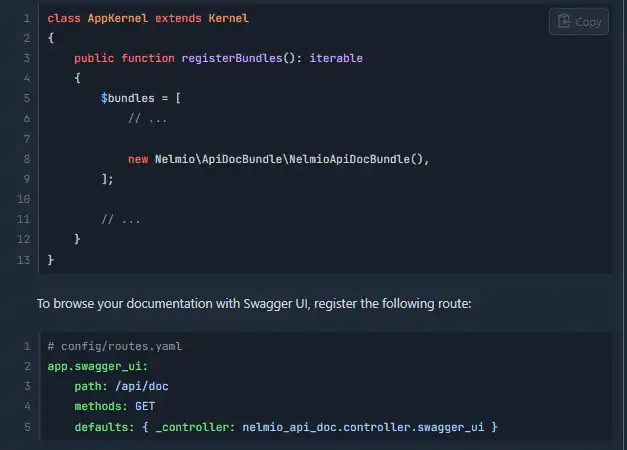Click the 'path: /api/doc' line
Viewport: 627px width, 450px height.
coord(121,386)
